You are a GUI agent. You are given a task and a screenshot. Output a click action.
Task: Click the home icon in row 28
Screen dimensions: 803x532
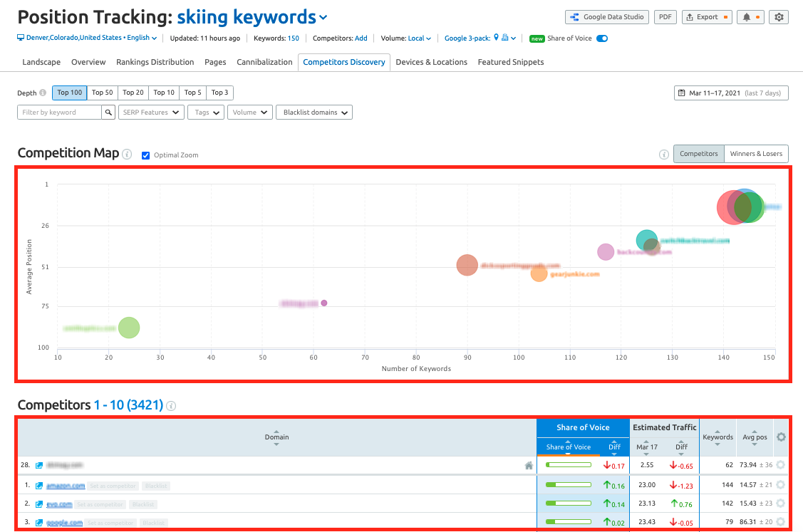coord(529,465)
